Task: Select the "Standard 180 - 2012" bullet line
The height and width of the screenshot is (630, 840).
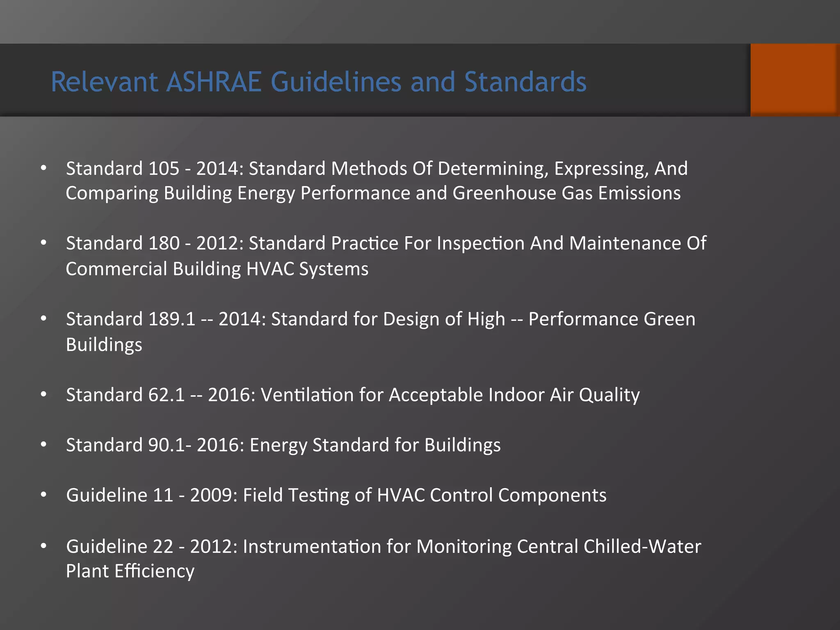Action: coord(386,243)
